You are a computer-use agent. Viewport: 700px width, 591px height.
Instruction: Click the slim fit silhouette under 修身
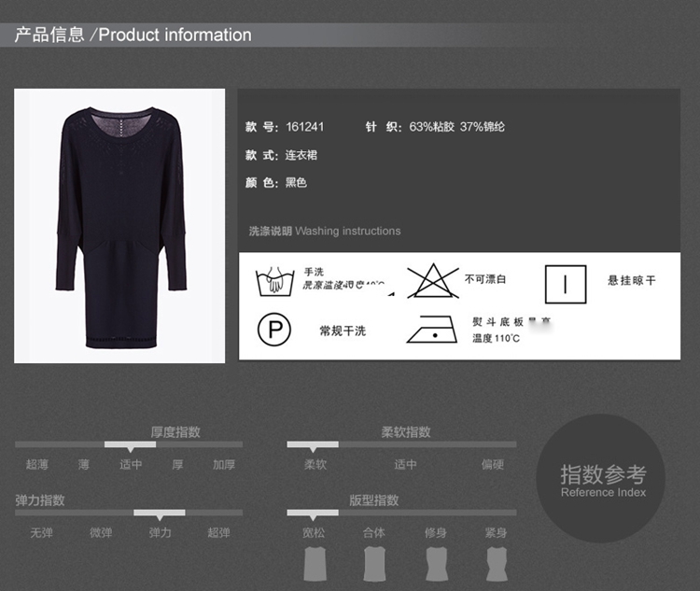[x=435, y=564]
